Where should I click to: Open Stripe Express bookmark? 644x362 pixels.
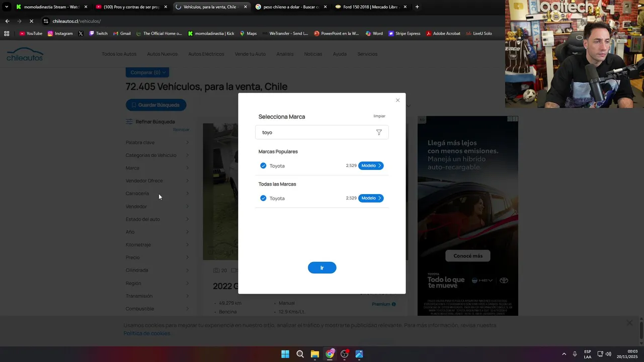[x=405, y=34]
